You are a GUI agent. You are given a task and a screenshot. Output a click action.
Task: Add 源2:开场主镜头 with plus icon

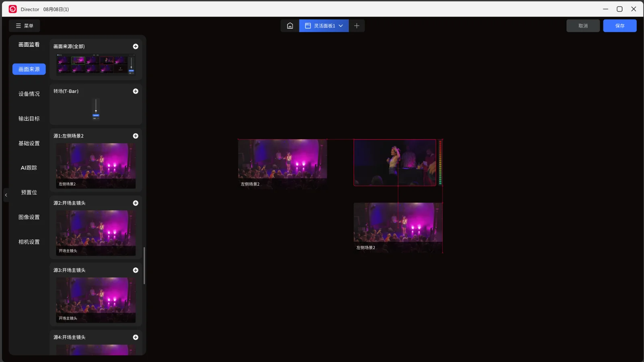(x=136, y=203)
